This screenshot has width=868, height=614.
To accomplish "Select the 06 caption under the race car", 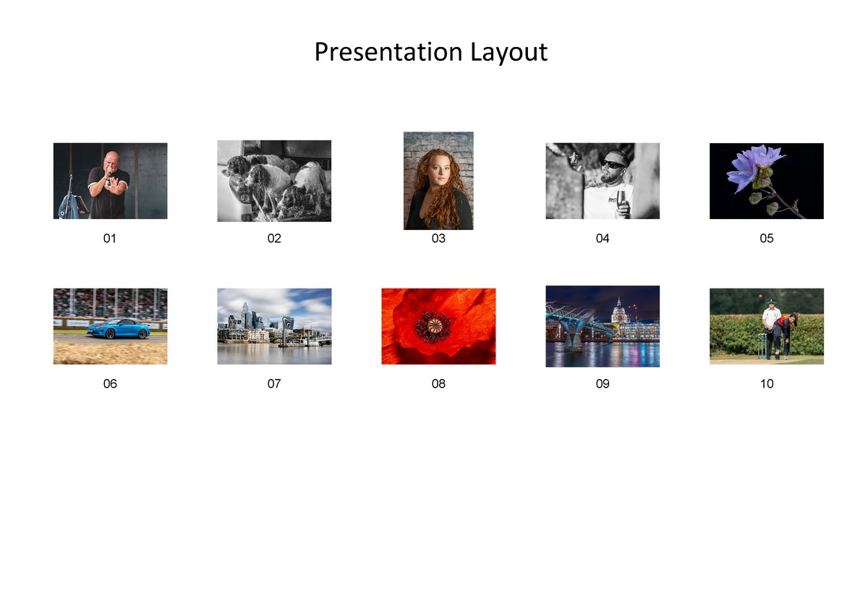I will tap(110, 384).
